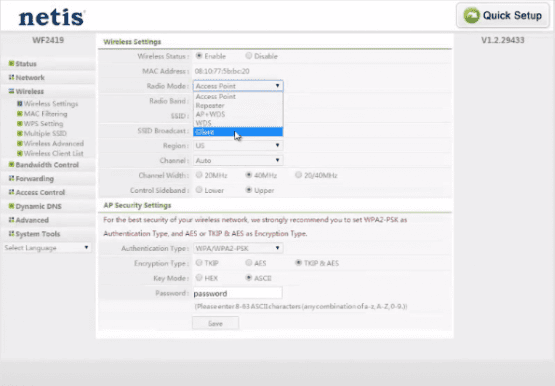Choose Access Point in Radio Mode list
Image resolution: width=555 pixels, height=386 pixels.
point(238,97)
